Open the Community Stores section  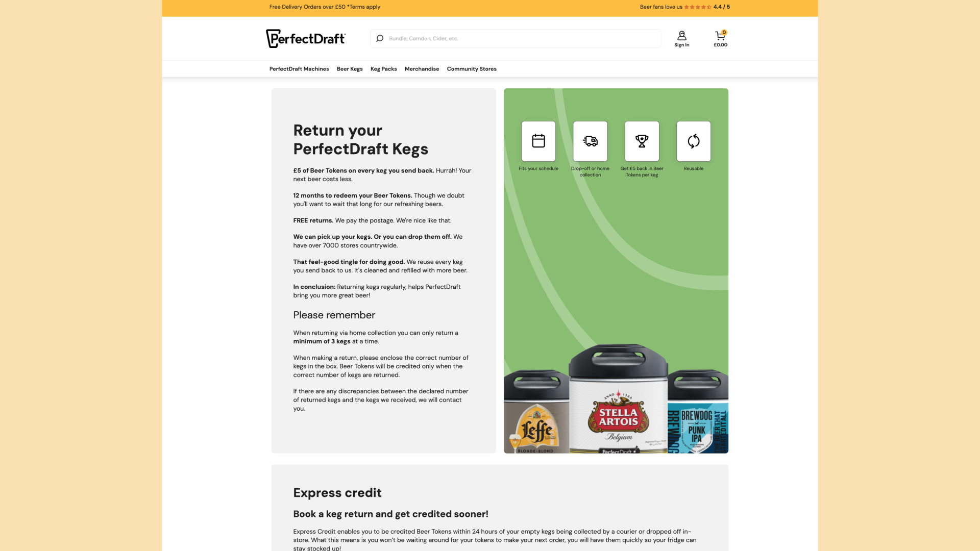click(471, 69)
